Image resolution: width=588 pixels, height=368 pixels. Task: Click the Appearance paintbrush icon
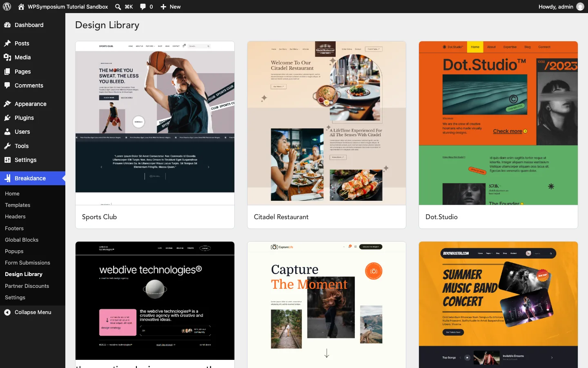tap(7, 104)
